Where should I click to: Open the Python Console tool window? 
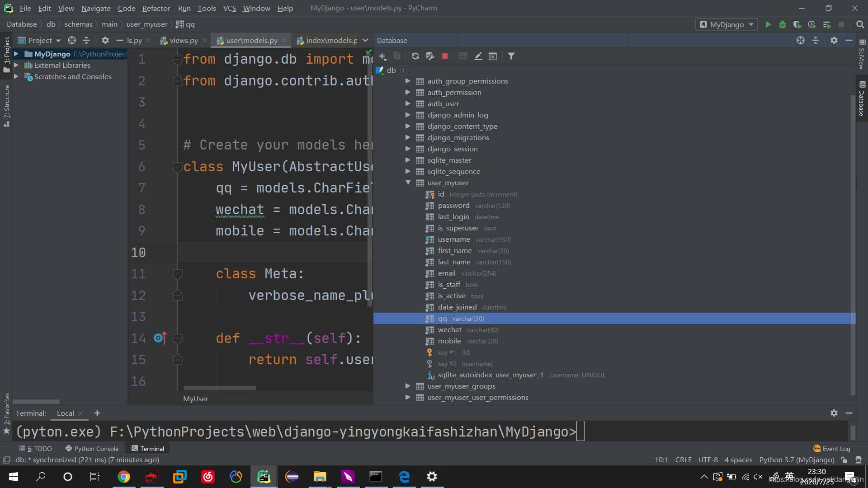pyautogui.click(x=92, y=449)
